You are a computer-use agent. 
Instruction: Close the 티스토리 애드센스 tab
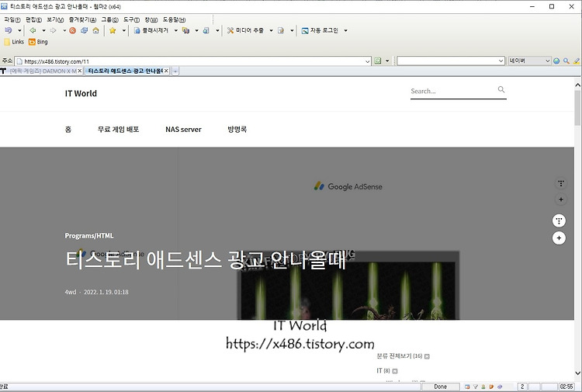(166, 71)
